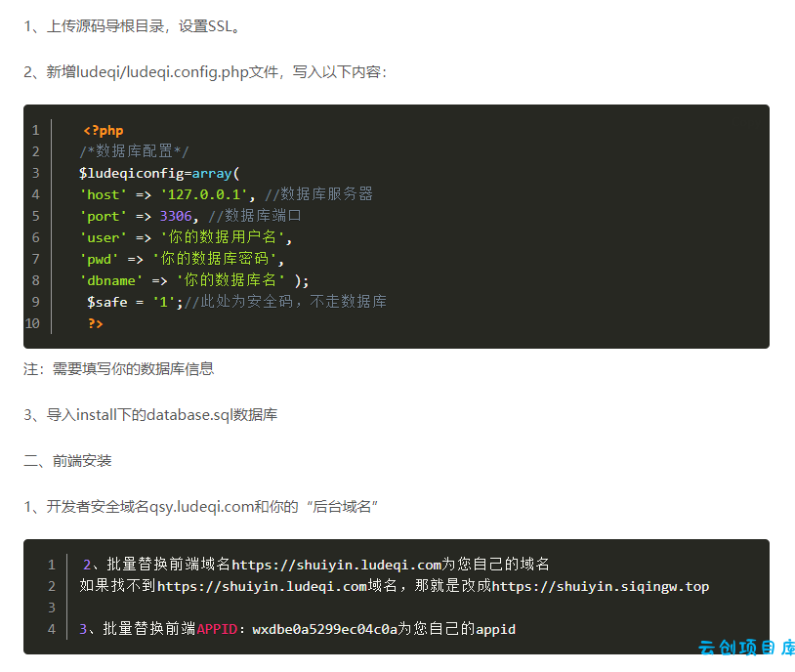
Task: Click the /*数据库配置*/ comment line
Action: click(134, 151)
